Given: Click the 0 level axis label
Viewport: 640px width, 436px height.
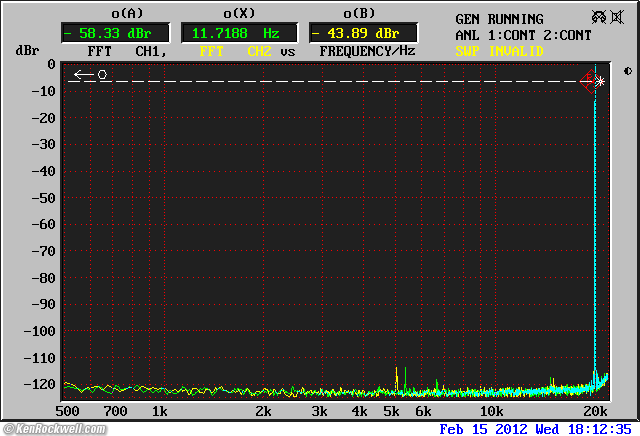Looking at the screenshot, I should pos(51,64).
